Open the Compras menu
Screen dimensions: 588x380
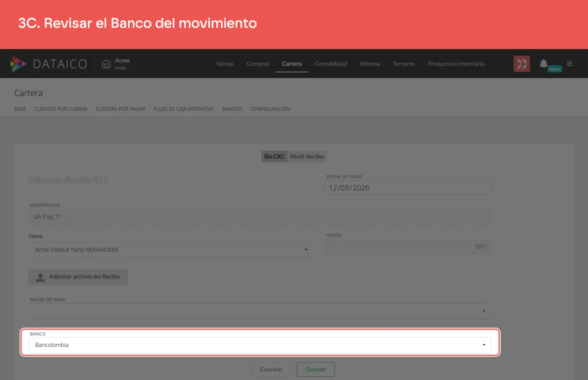pyautogui.click(x=258, y=64)
